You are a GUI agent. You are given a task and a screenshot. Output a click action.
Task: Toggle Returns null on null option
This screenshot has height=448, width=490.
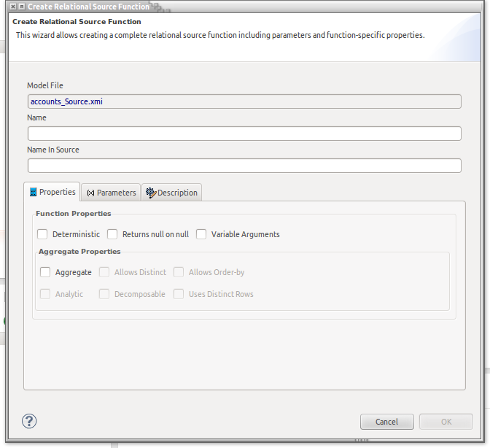pos(113,234)
